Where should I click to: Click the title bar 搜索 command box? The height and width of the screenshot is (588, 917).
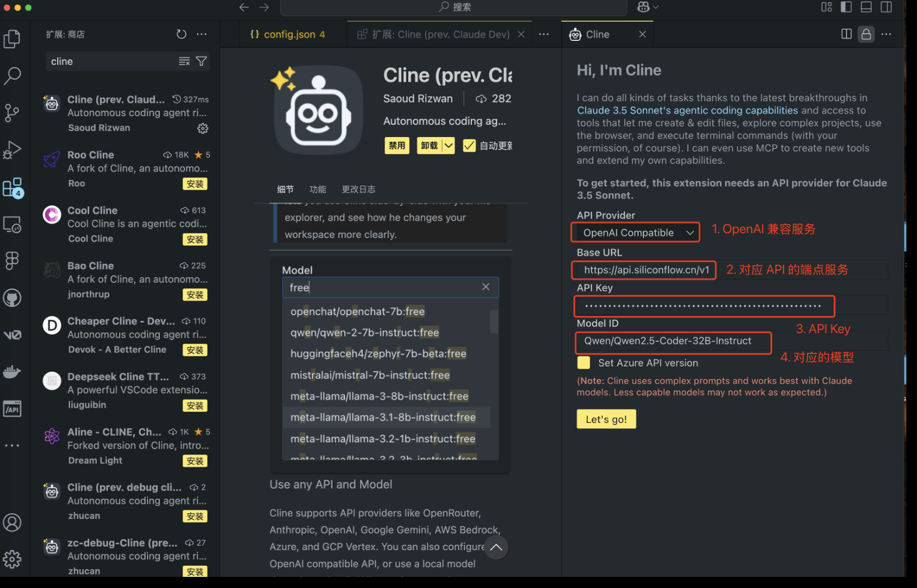[x=454, y=7]
